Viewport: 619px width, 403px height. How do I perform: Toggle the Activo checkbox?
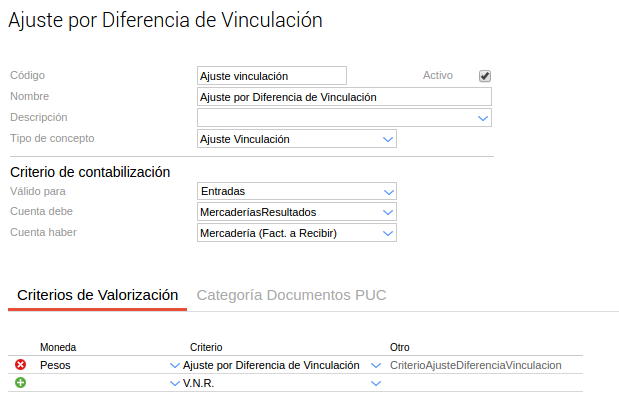(x=485, y=76)
